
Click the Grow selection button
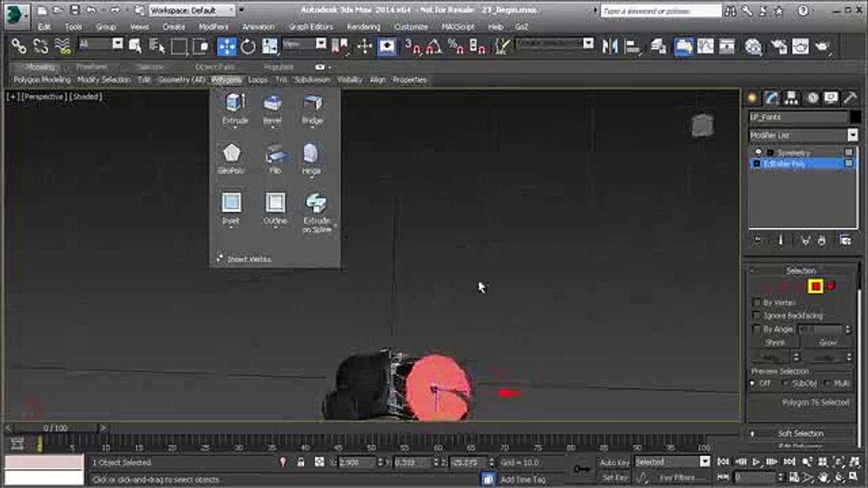tap(828, 343)
